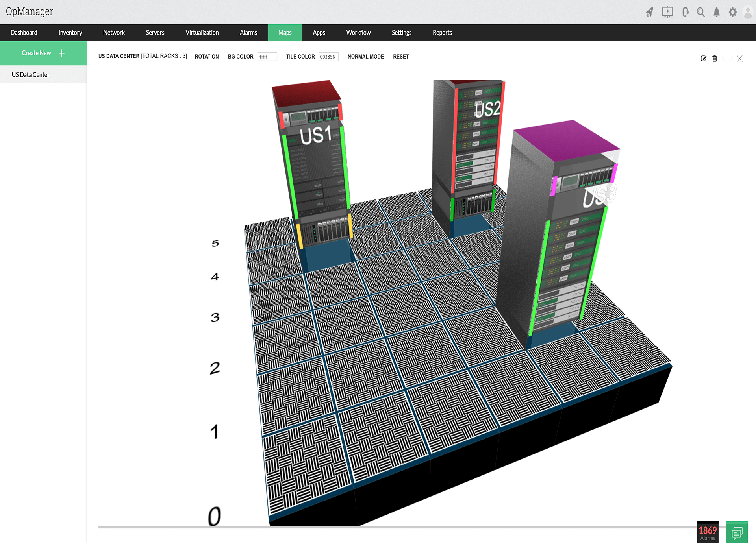The height and width of the screenshot is (543, 756).
Task: Click the rocket/launch icon top toolbar
Action: [646, 11]
